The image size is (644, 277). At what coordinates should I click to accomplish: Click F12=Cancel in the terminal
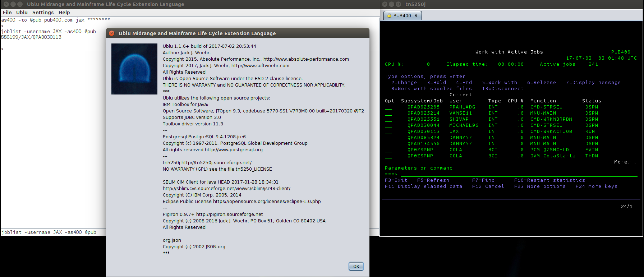(488, 186)
